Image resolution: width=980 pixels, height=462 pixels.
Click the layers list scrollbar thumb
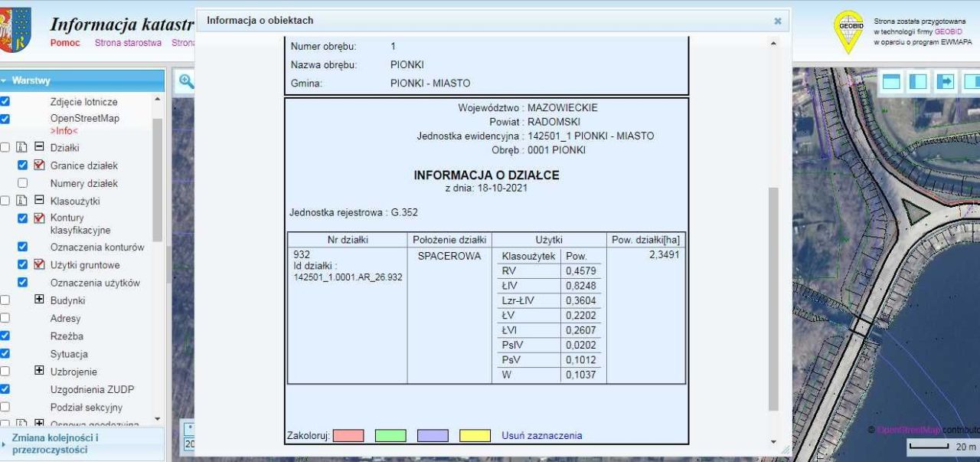click(x=158, y=180)
